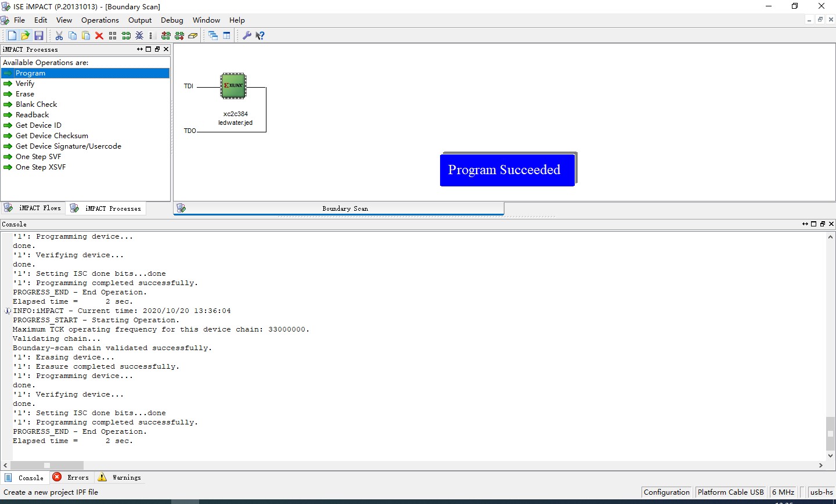
Task: Click the Configuration status bar field
Action: [666, 492]
